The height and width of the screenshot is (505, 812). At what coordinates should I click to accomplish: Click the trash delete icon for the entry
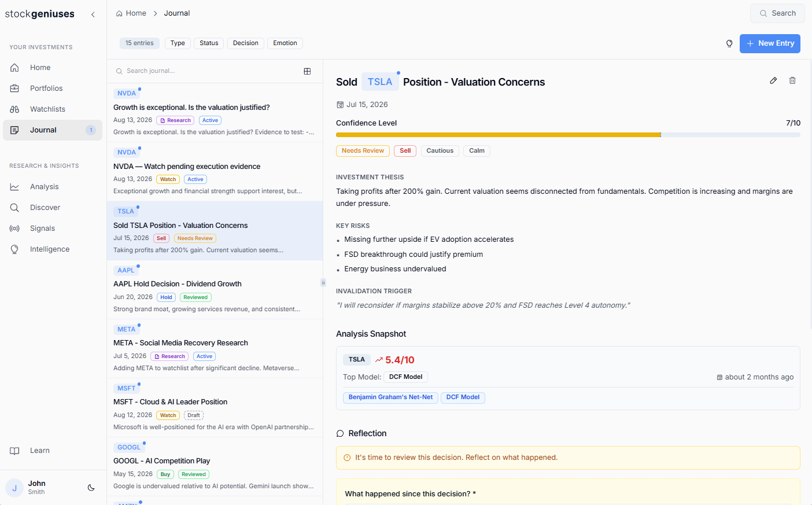click(x=792, y=80)
